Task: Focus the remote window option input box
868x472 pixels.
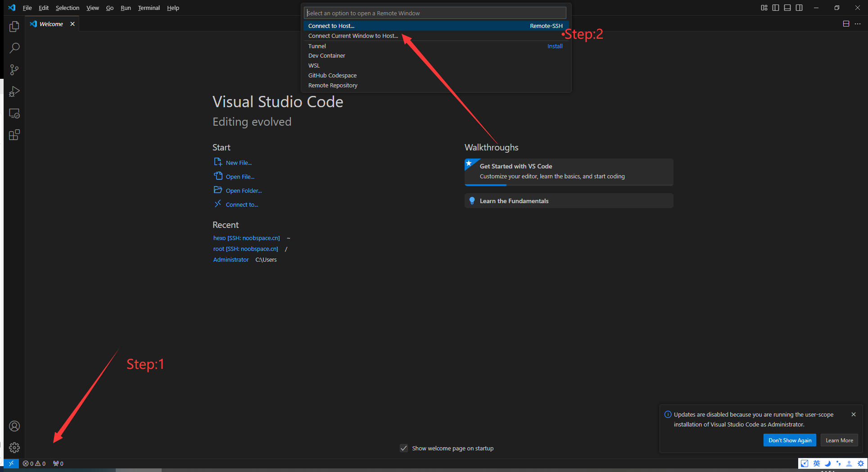Action: (x=435, y=13)
